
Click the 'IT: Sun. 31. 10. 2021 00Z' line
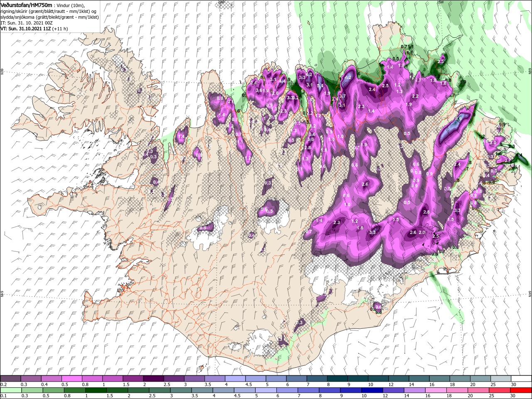click(26, 23)
